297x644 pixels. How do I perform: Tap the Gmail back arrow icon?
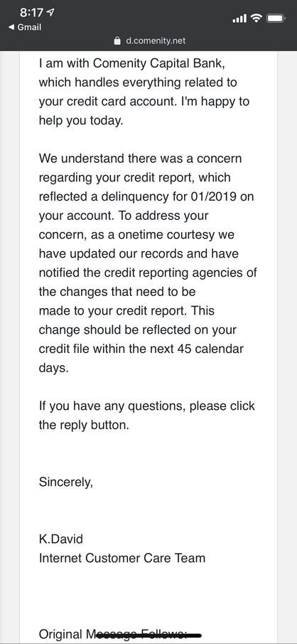pyautogui.click(x=11, y=28)
